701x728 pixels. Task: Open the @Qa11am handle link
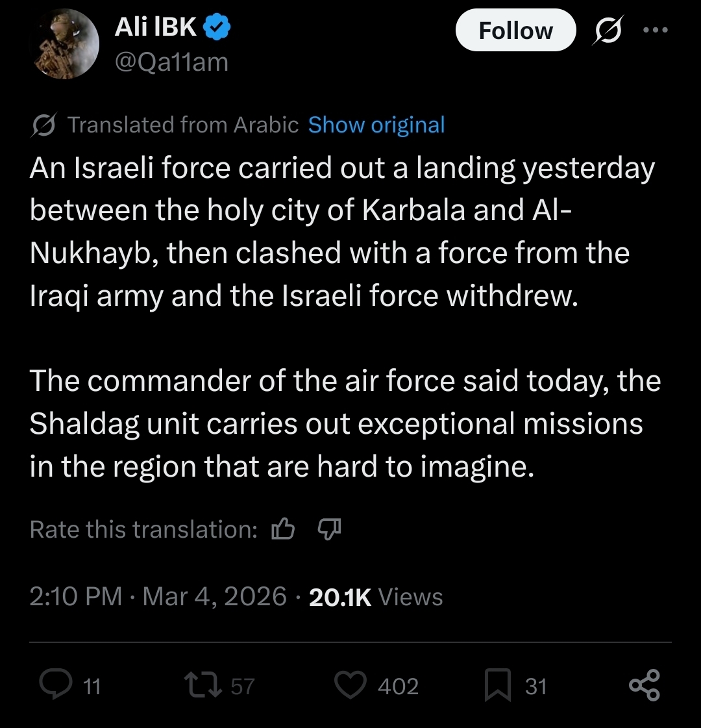point(171,62)
